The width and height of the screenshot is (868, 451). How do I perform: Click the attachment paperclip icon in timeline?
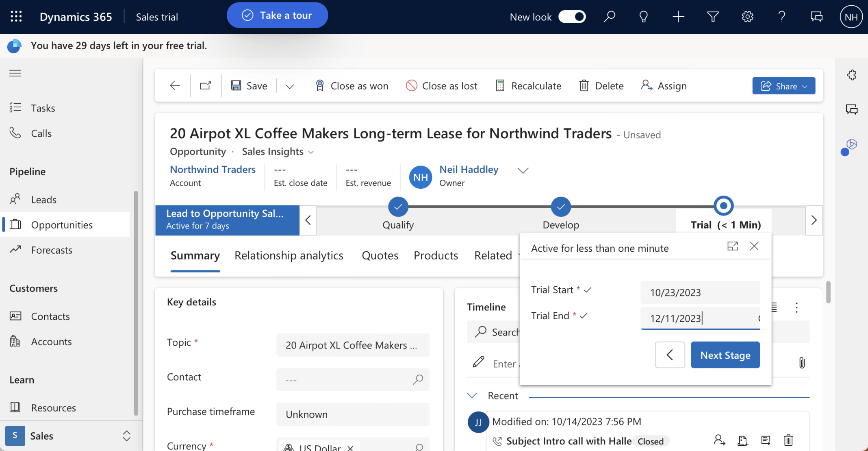pos(802,363)
